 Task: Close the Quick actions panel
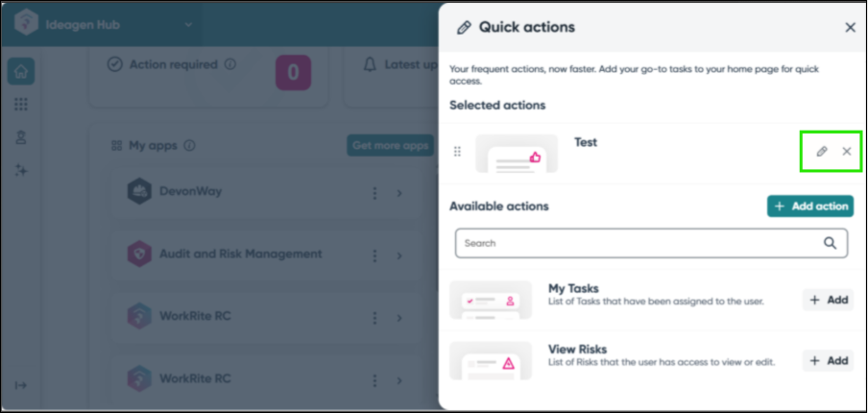pos(850,28)
